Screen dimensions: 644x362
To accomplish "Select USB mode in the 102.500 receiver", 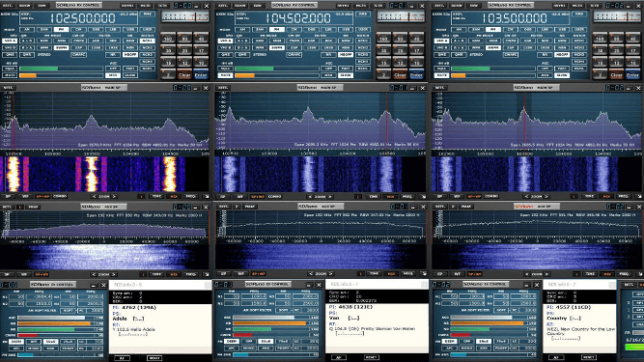I will coord(129,30).
